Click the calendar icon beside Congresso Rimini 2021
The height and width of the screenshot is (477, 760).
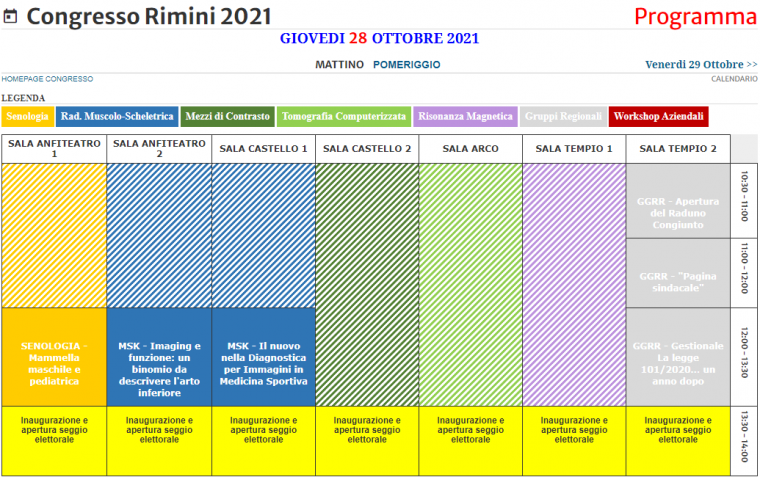point(11,18)
